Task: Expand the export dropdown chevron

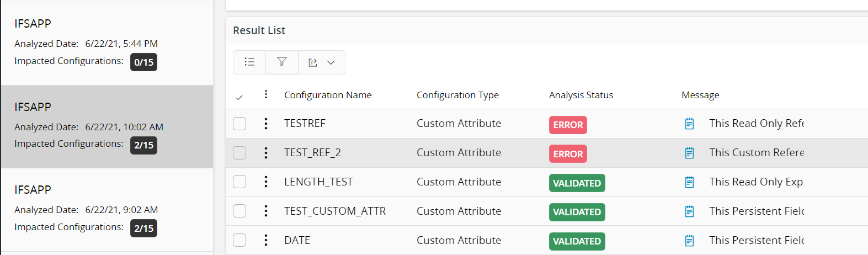Action: (x=331, y=63)
